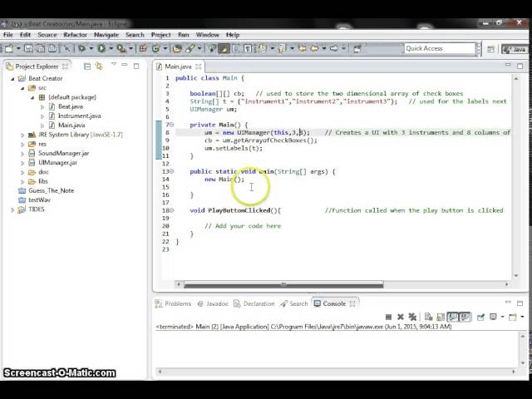The height and width of the screenshot is (399, 532).
Task: Select the Guess_The_Note project
Action: tap(51, 190)
